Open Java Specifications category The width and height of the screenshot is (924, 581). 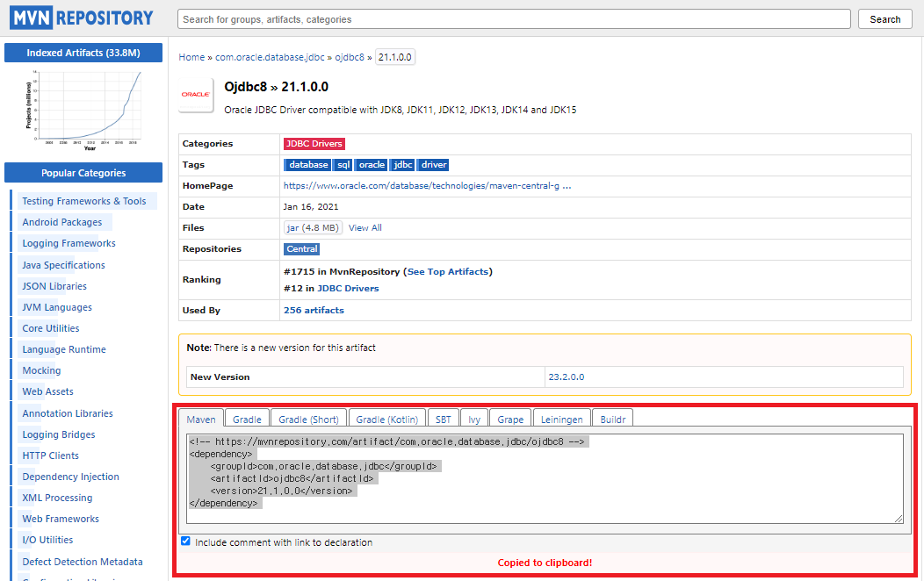pyautogui.click(x=63, y=265)
